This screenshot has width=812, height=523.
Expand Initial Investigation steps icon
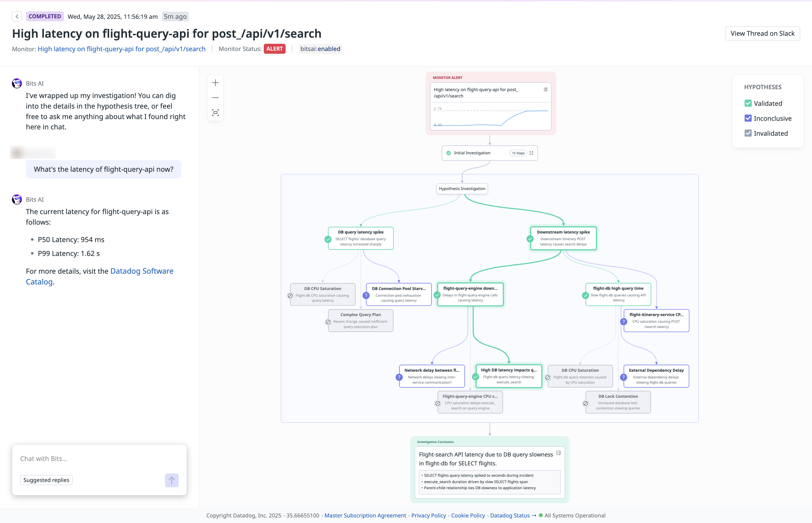(x=531, y=153)
